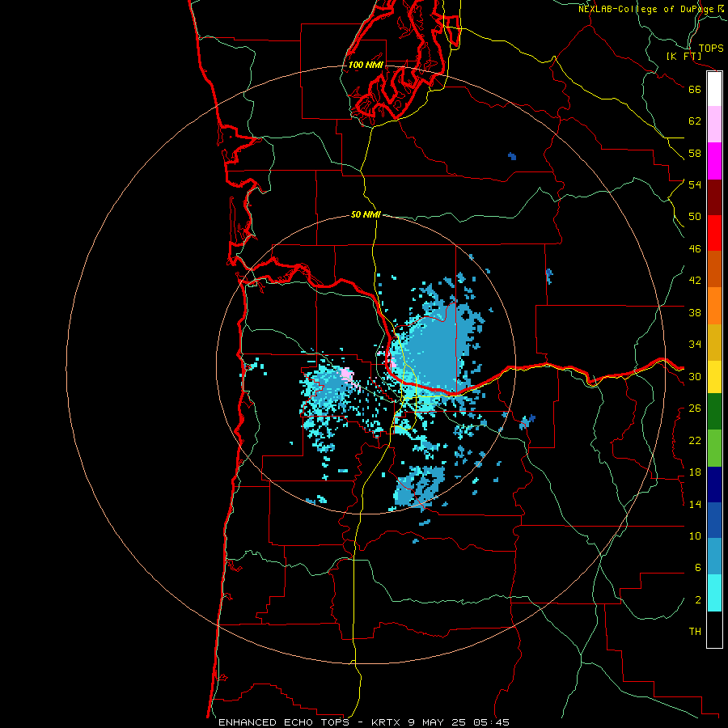The image size is (728, 728).
Task: Pick the steel blue 6-10 kft swatch
Action: coord(714,557)
